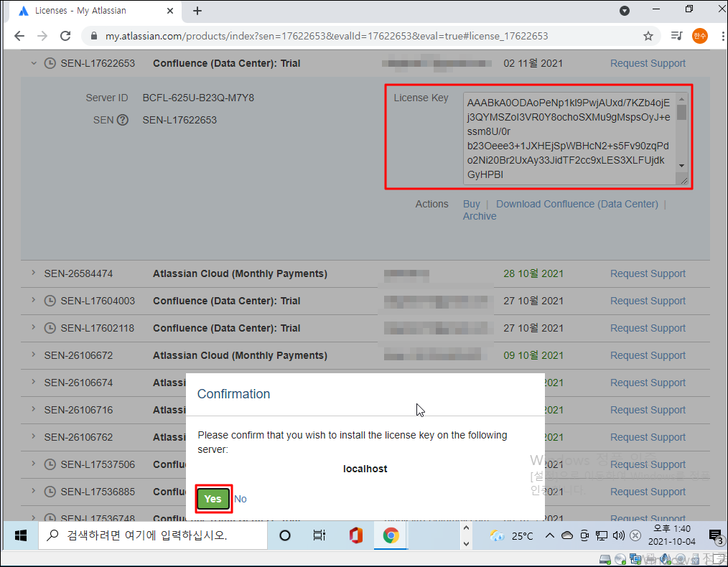Viewport: 728px width, 567px height.
Task: Expand the SEN-26106762 license row
Action: [34, 436]
